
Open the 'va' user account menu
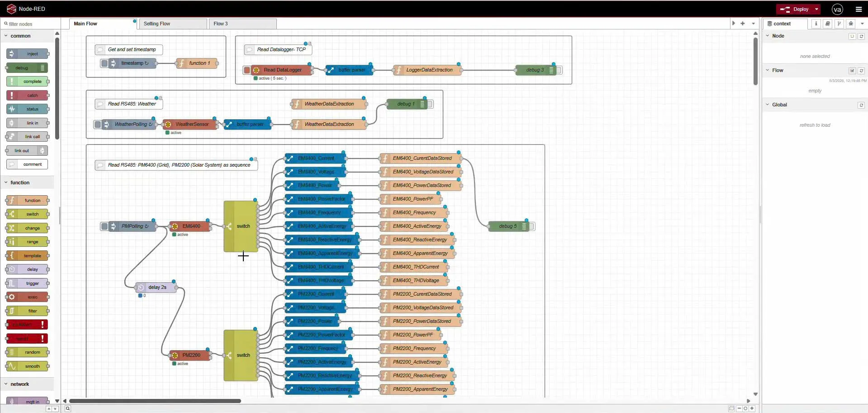click(837, 9)
